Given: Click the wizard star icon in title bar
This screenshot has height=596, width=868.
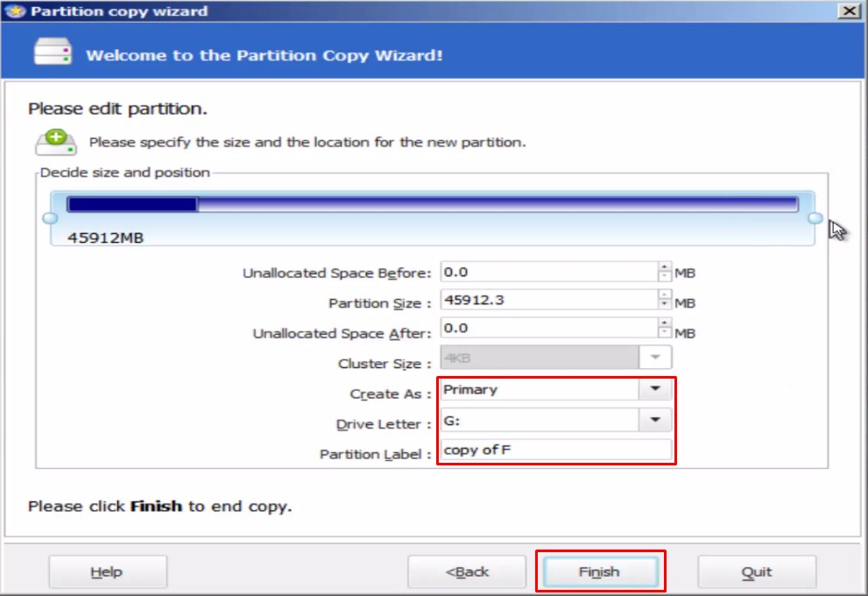Looking at the screenshot, I should pos(16,11).
